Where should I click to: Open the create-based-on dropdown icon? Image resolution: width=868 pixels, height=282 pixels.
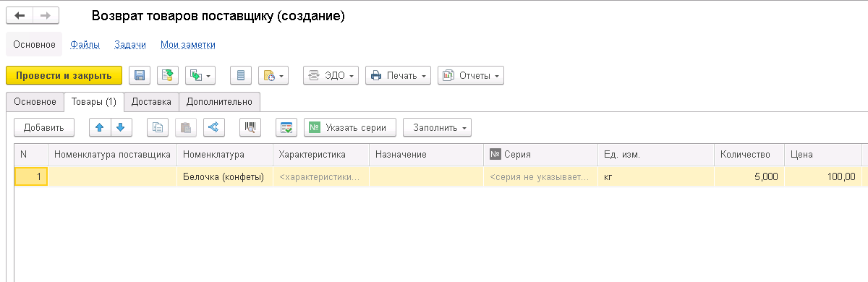pos(201,75)
